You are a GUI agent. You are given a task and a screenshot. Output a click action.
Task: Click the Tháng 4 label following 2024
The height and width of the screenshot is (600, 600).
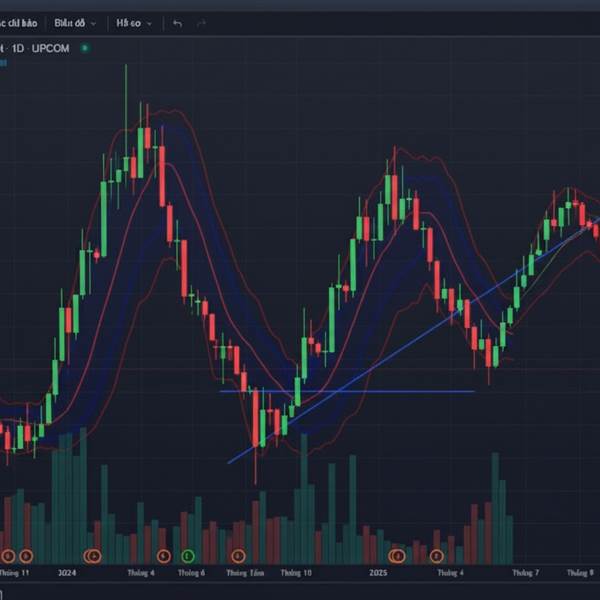pos(141,573)
